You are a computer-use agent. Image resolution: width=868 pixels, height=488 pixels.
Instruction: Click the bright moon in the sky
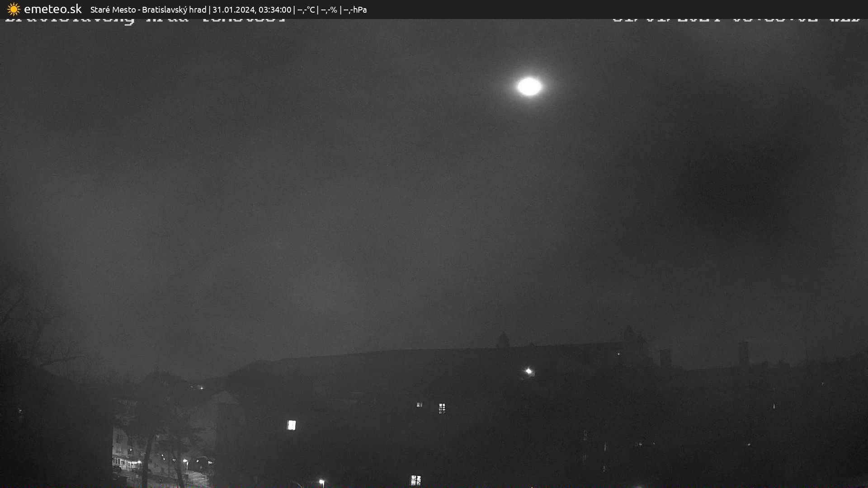pos(529,86)
